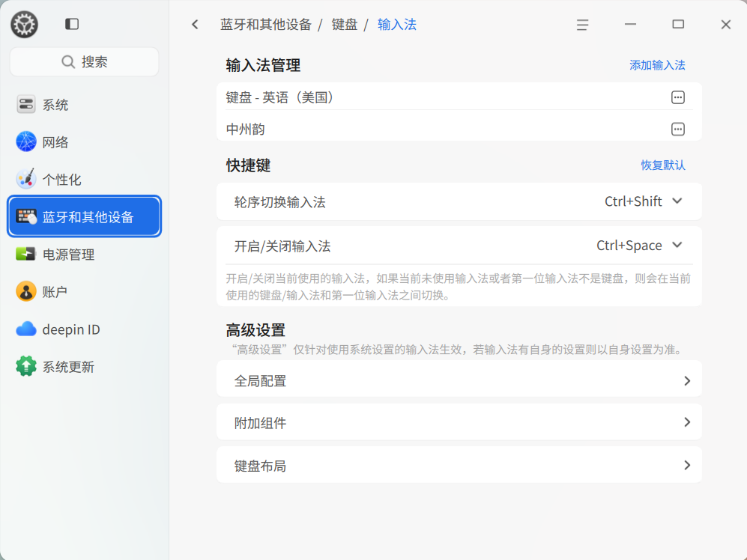
Task: Click the 搜索 search field
Action: pos(85,62)
